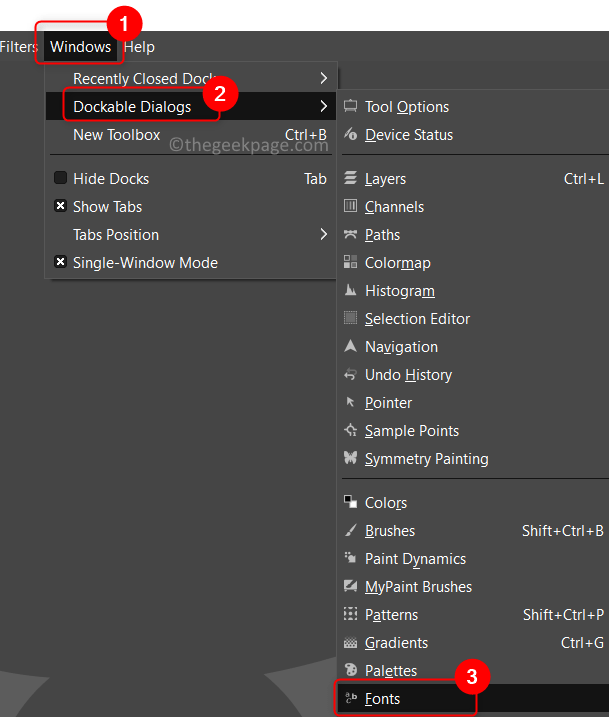The image size is (609, 717).
Task: Click the Device Status icon
Action: tap(350, 134)
